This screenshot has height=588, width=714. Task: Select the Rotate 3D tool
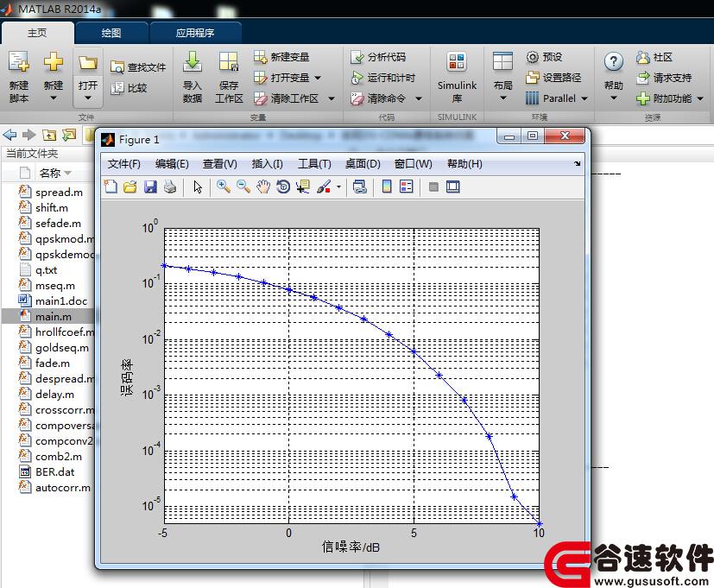click(x=283, y=187)
